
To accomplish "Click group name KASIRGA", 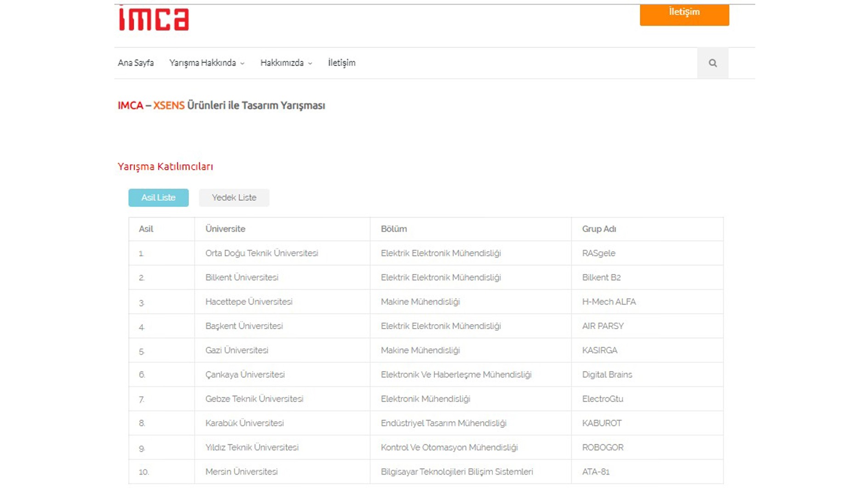I will point(599,351).
